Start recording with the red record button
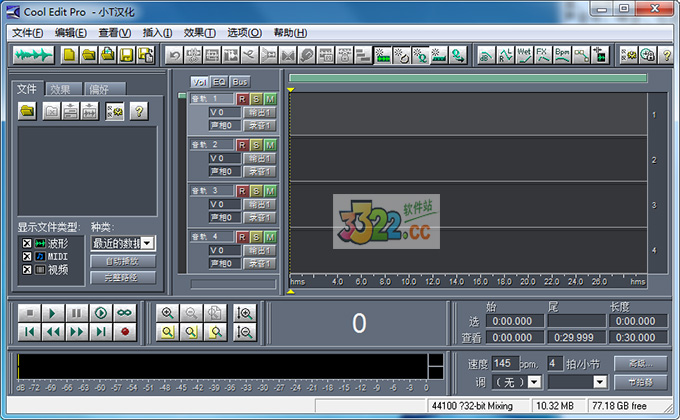Viewport: 680px width, 420px height. 124,332
